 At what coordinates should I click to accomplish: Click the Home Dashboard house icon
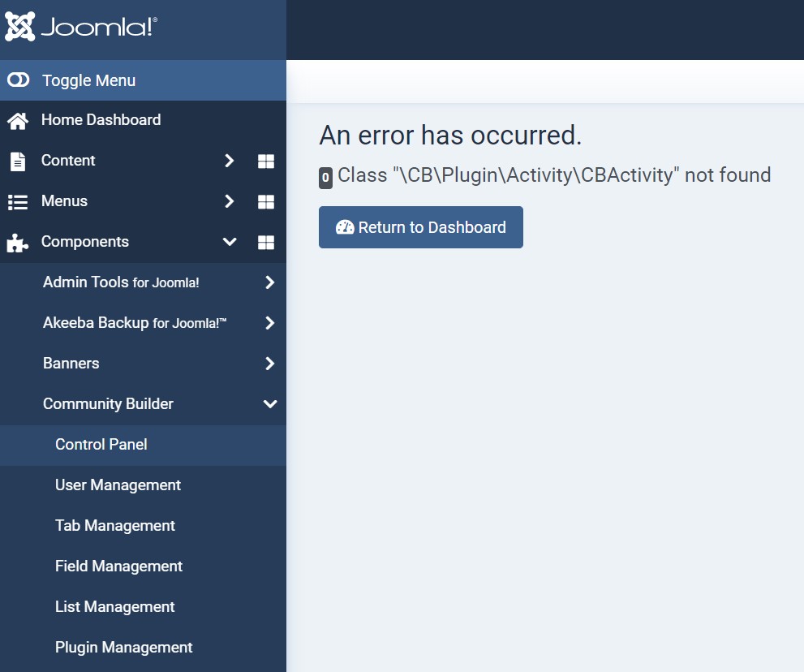click(18, 121)
